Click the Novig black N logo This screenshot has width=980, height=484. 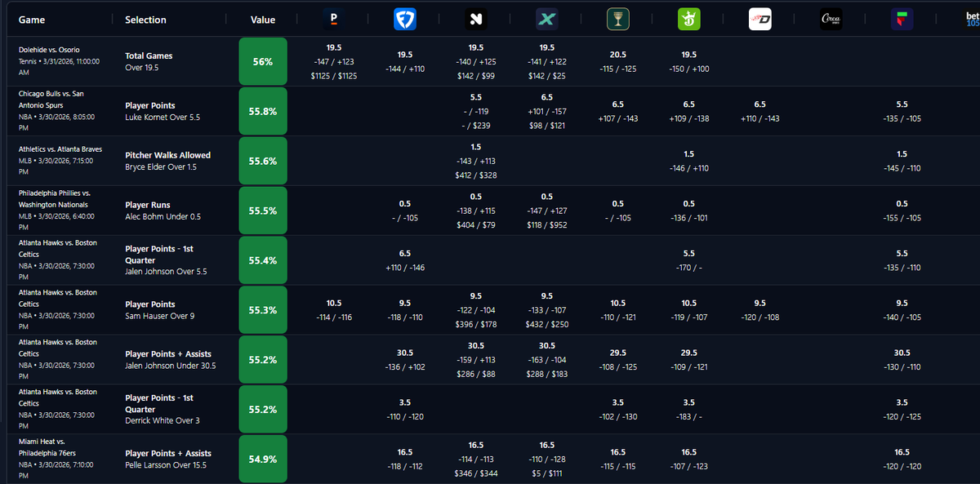coord(476,20)
